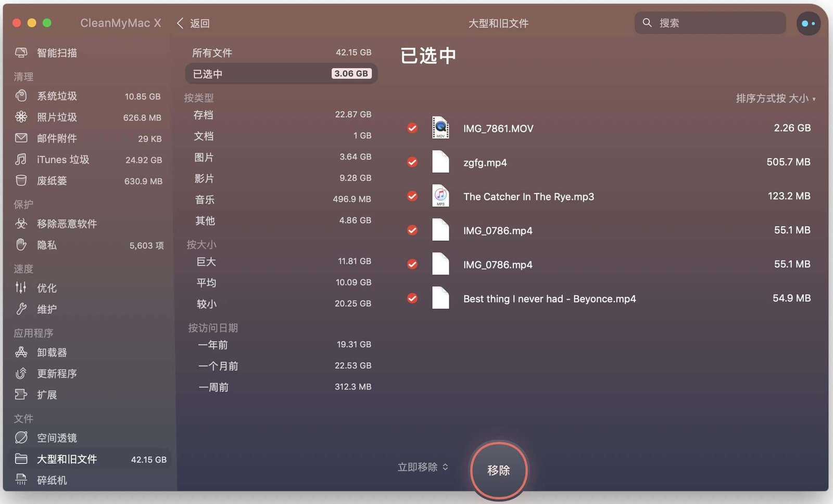The width and height of the screenshot is (833, 504).
Task: Open the sort by size (排序方式按 大小) dropdown
Action: pos(775,98)
